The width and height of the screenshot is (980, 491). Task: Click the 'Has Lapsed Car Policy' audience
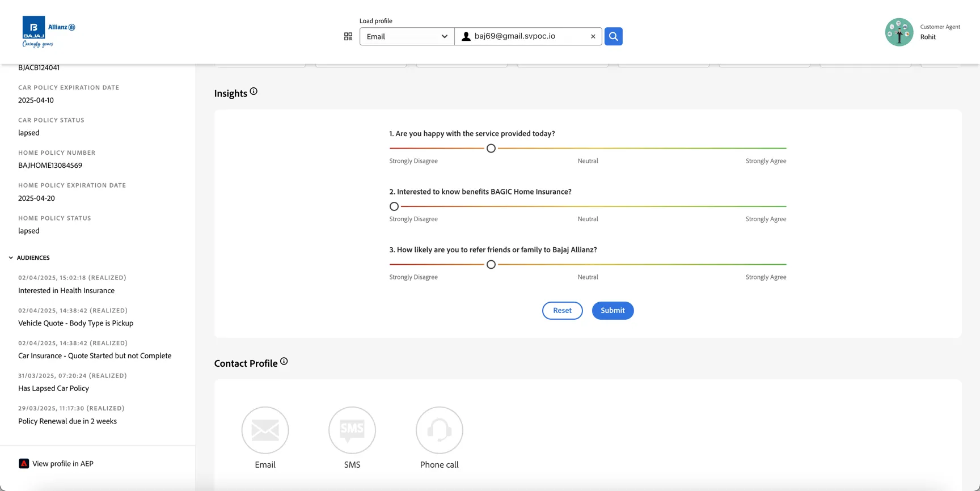coord(53,388)
